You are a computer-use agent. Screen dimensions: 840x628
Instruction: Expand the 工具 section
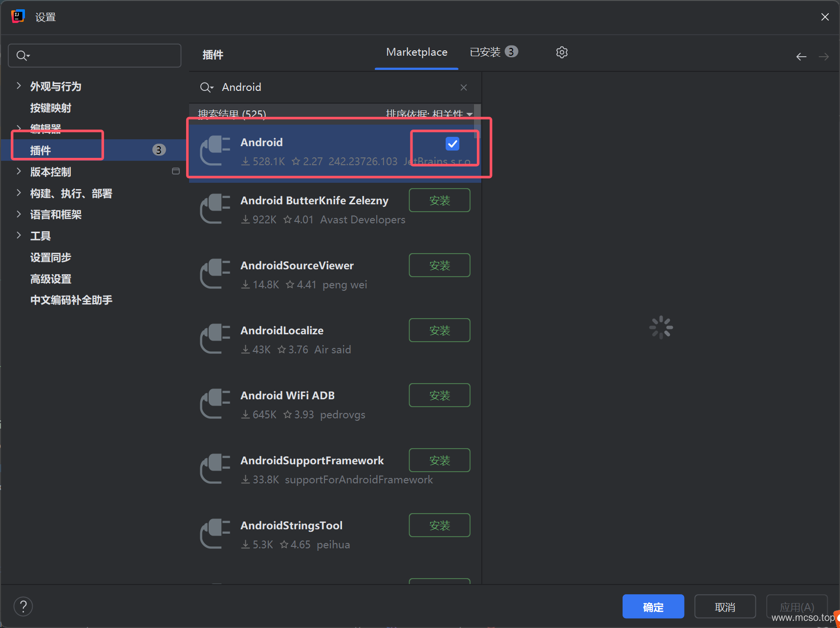[x=19, y=235]
